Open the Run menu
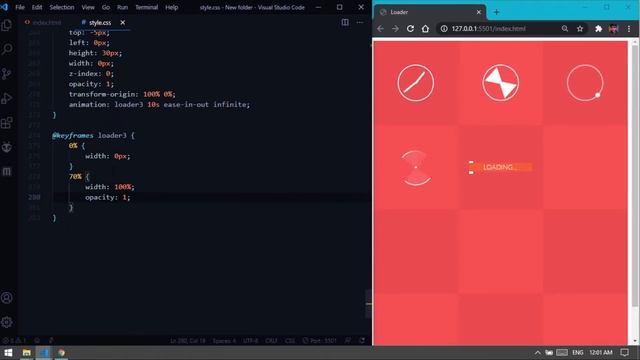 point(122,7)
